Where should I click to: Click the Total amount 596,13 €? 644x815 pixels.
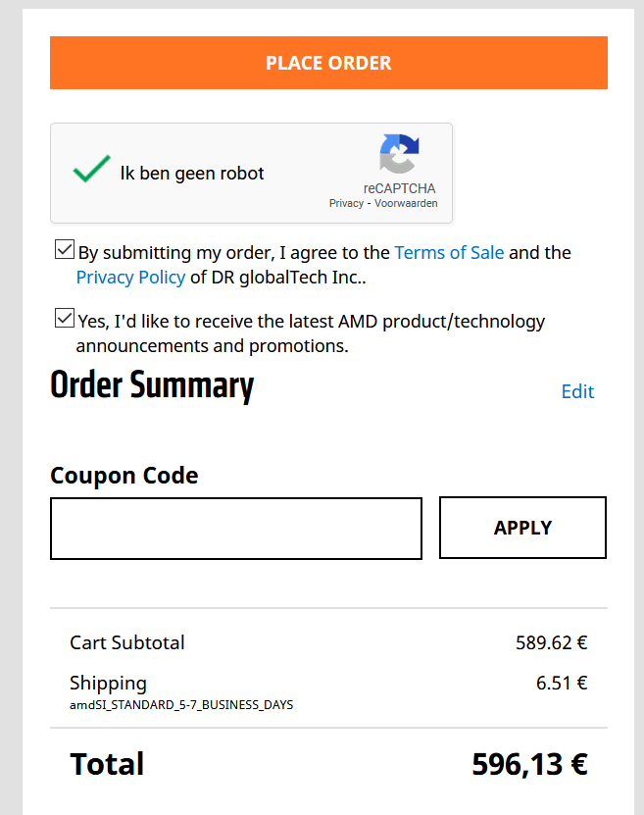coord(529,764)
